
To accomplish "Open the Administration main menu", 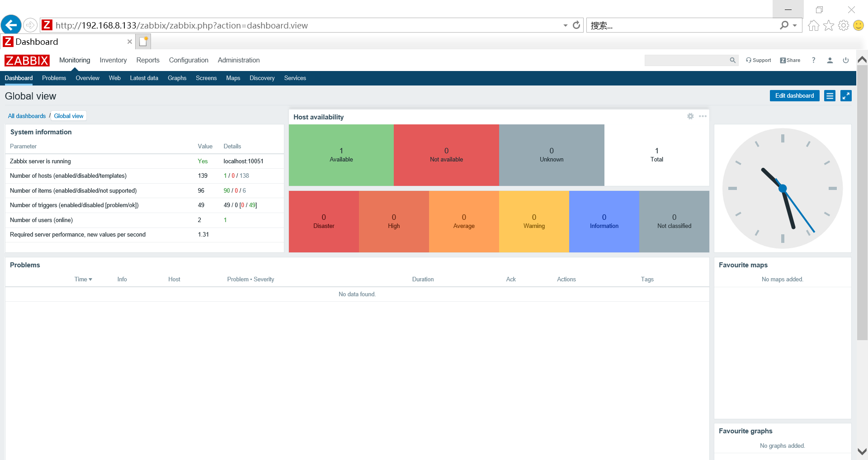I will 239,60.
